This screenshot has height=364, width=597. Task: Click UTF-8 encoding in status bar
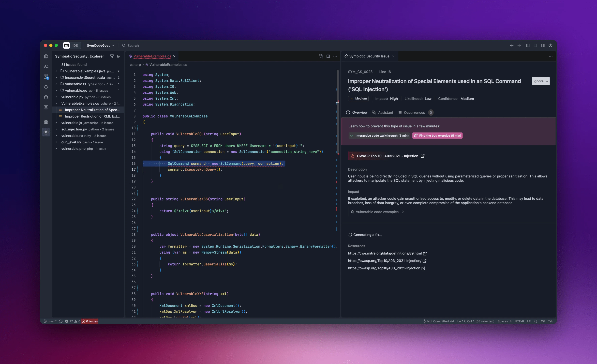point(519,321)
